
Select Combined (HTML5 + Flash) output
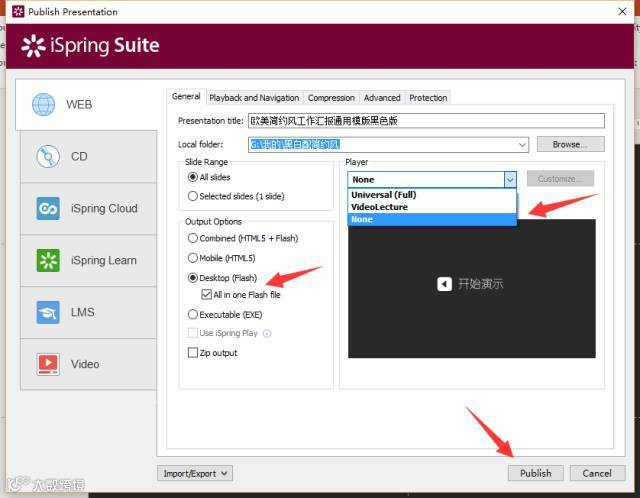[193, 238]
